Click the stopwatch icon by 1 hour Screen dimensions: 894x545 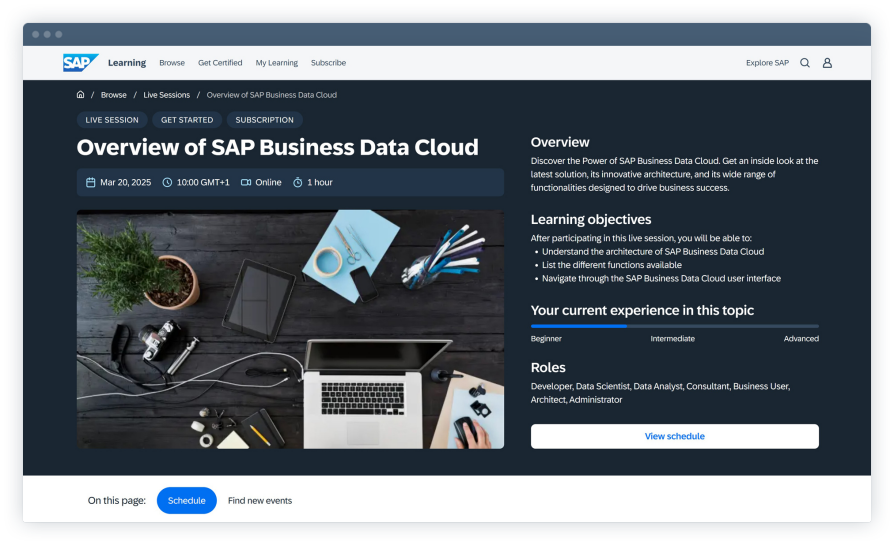[298, 183]
